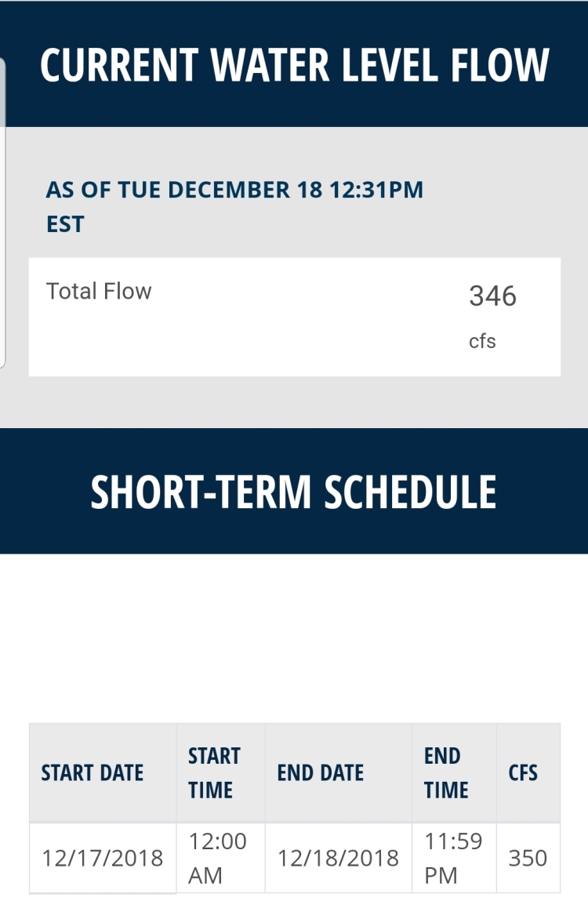Screen dimensions: 588x901
Task: Select the 346 flow value
Action: click(x=492, y=296)
